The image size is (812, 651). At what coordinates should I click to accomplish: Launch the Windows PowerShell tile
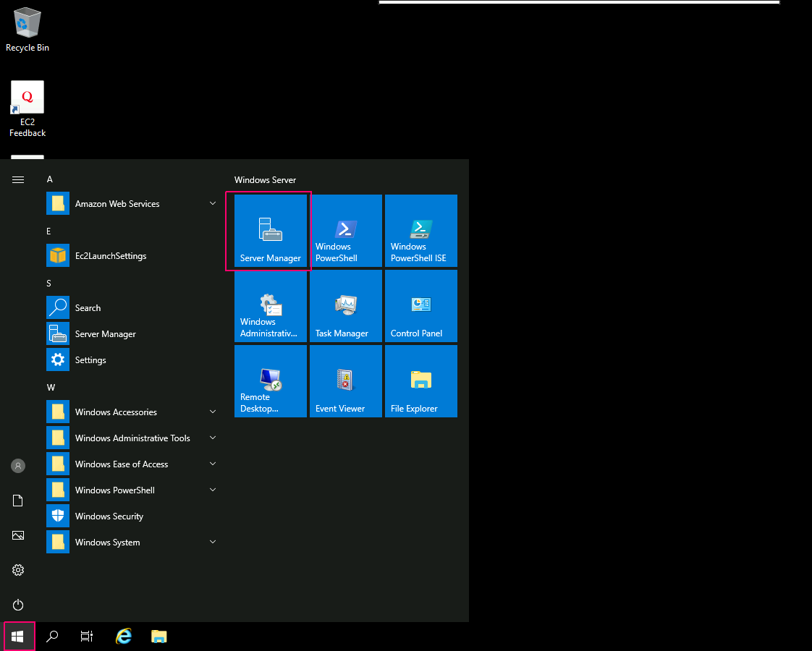pos(345,231)
